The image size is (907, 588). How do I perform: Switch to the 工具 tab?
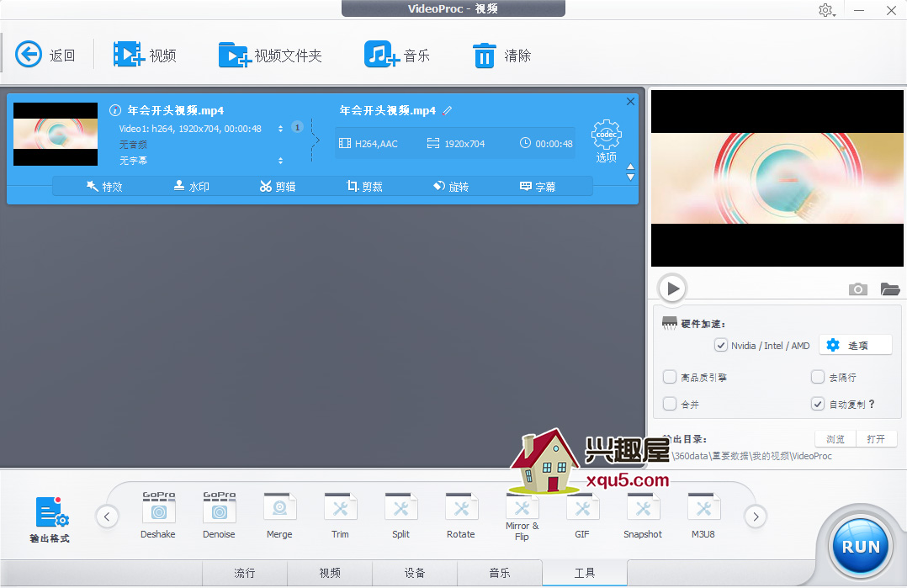585,573
